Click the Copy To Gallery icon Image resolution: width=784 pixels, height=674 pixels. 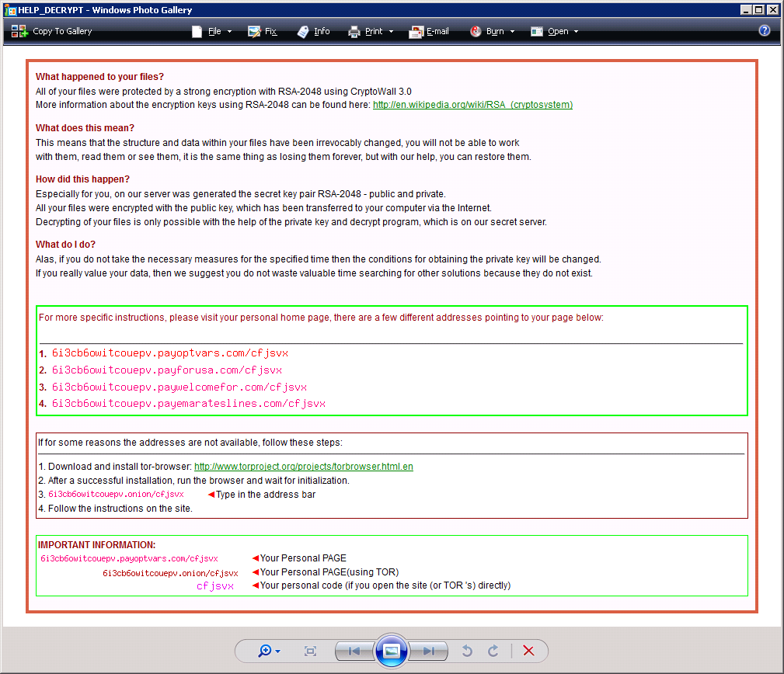point(19,31)
